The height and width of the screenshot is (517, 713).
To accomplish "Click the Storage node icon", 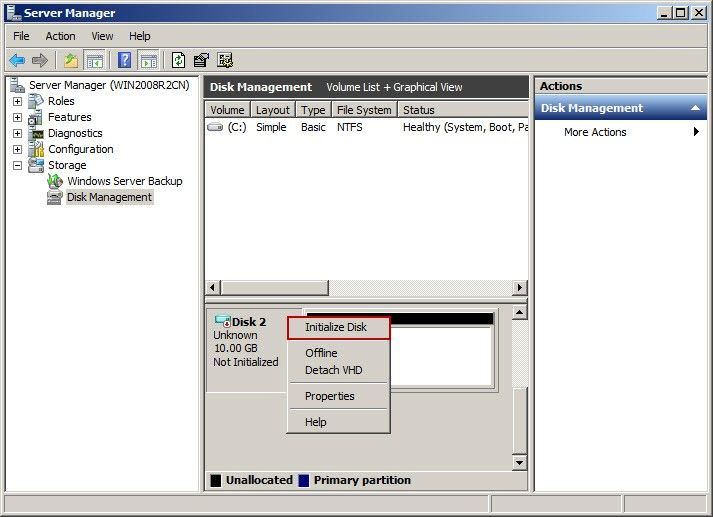I will pos(35,165).
